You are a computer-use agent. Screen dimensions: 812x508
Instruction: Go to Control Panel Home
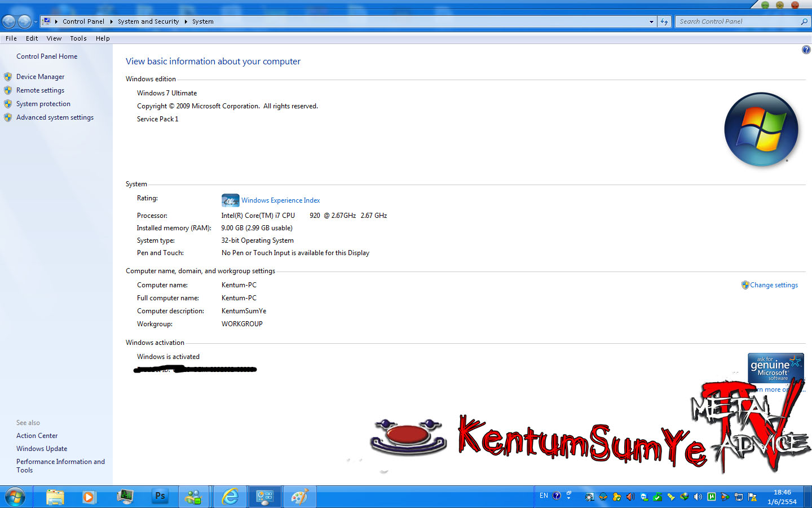tap(47, 56)
